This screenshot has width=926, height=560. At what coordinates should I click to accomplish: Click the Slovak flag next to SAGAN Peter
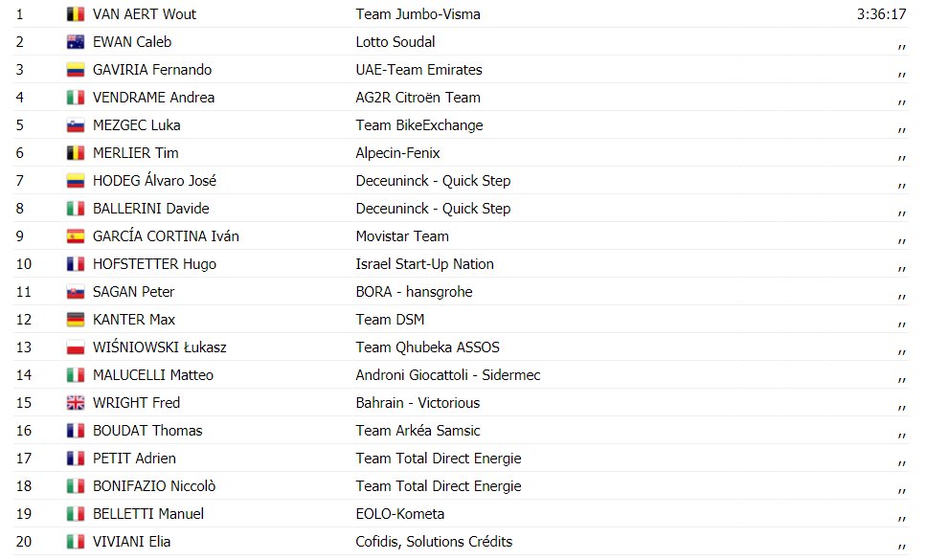75,292
